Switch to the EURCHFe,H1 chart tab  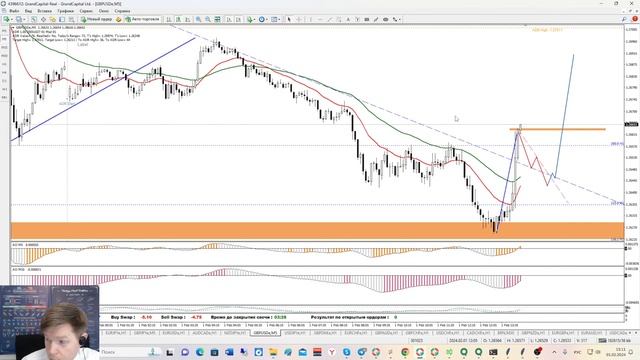(x=356, y=333)
